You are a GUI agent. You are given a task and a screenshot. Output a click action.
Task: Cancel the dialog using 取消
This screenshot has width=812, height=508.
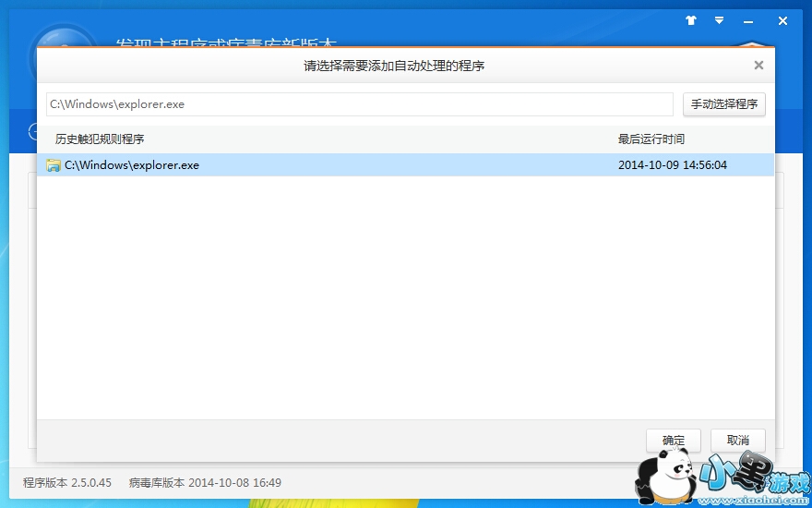coord(738,440)
